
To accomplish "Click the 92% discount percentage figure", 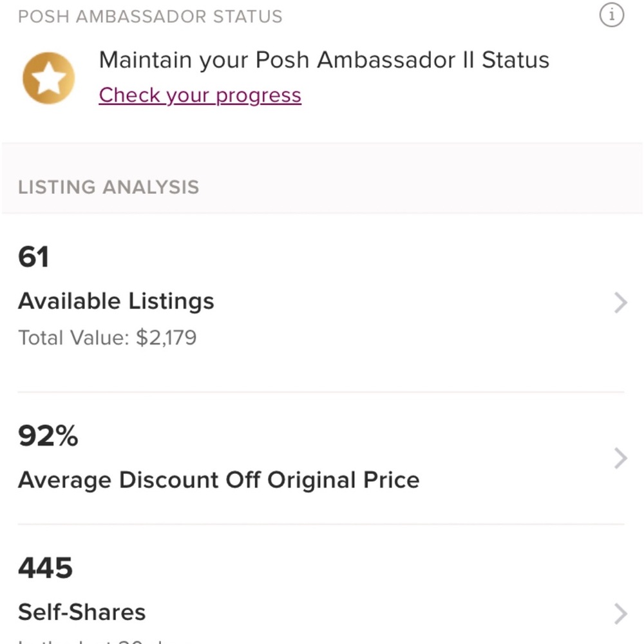I will coord(48,436).
